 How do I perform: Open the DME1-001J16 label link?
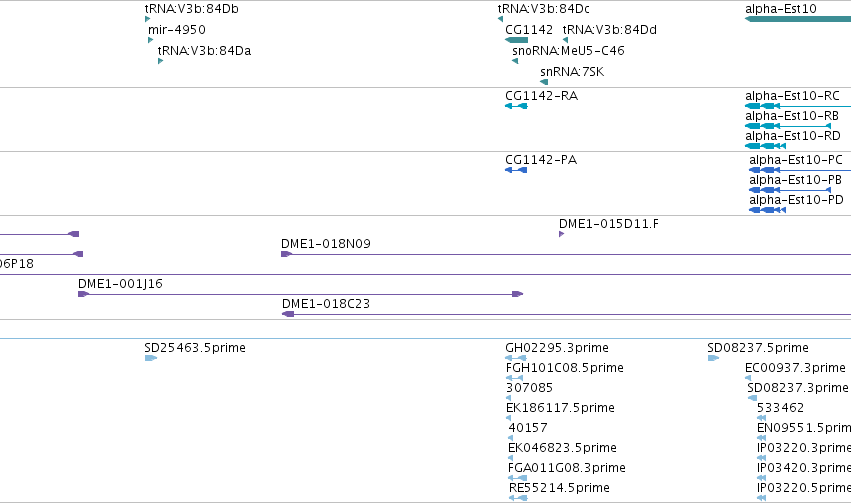tap(120, 284)
